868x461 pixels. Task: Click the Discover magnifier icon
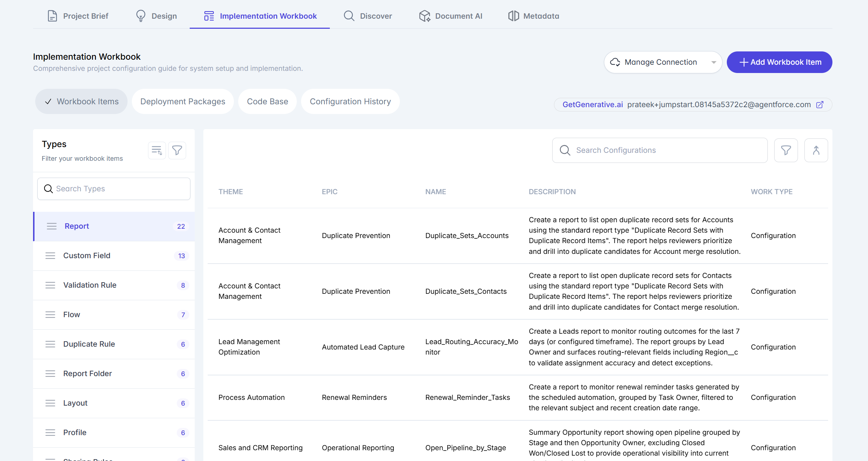pos(349,16)
